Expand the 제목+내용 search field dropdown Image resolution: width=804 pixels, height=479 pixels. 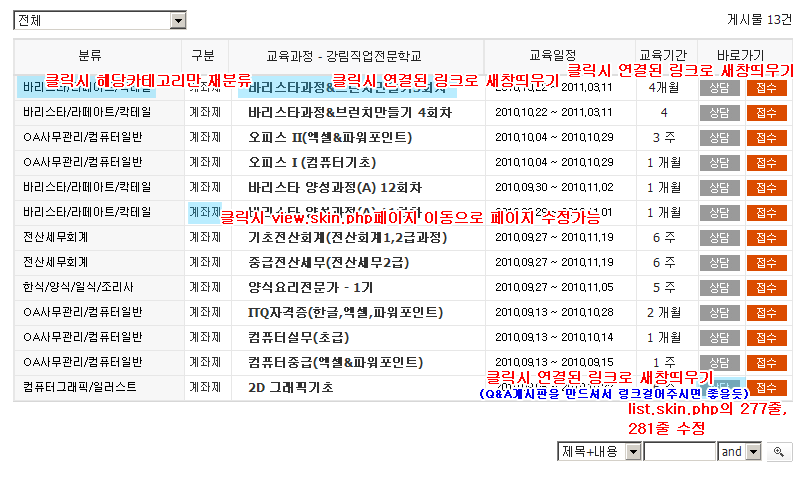point(599,452)
